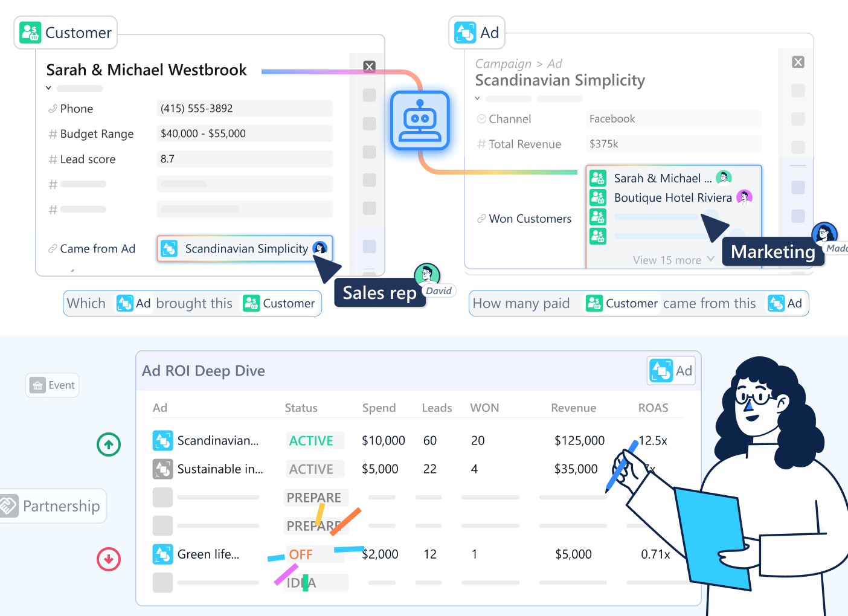Collapse chevron under Sarah & Michael Westbrook
Screen dimensions: 848x616
tap(49, 88)
